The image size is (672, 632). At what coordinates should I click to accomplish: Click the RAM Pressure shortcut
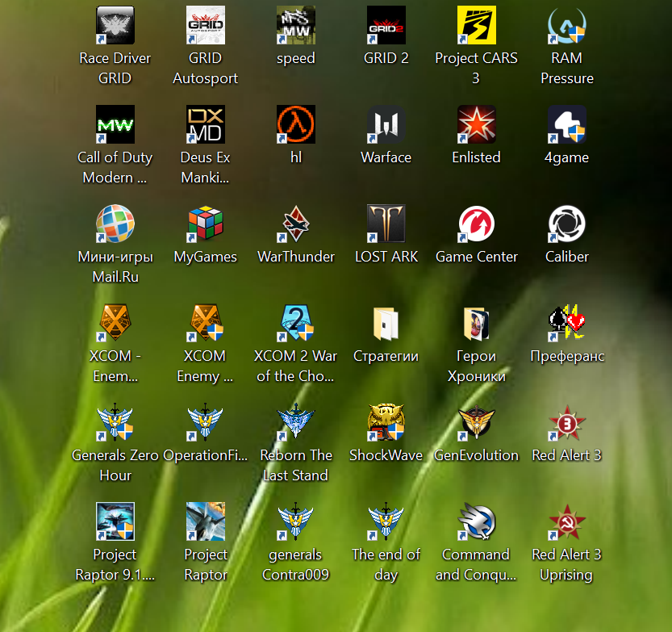(567, 26)
